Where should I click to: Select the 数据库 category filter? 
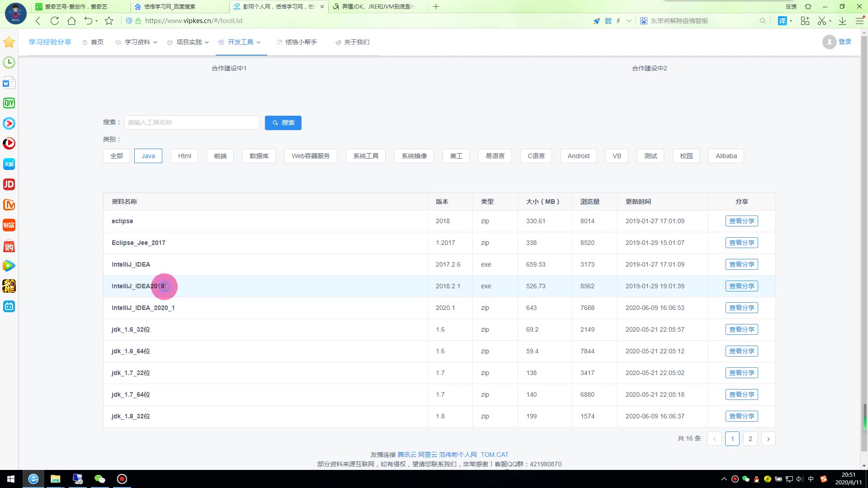click(x=259, y=156)
